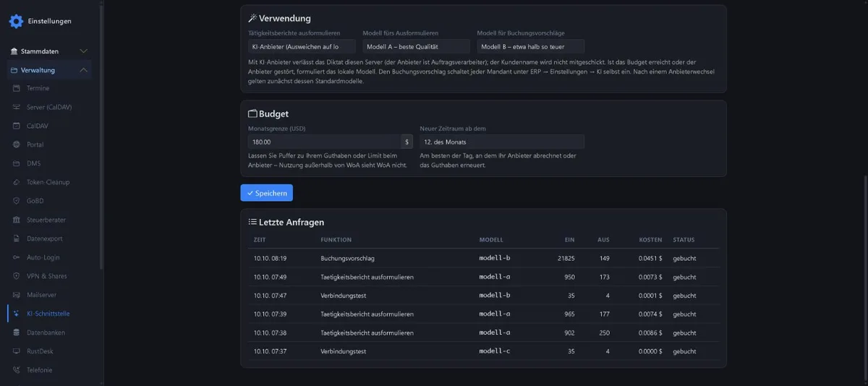Viewport: 868px width, 386px height.
Task: Click the GoBD shield icon
Action: (17, 201)
